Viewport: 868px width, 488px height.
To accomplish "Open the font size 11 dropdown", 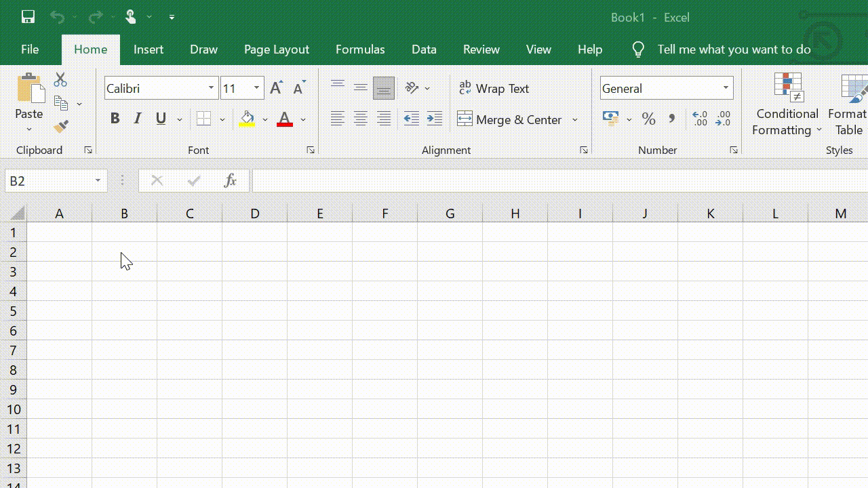I will (x=257, y=88).
